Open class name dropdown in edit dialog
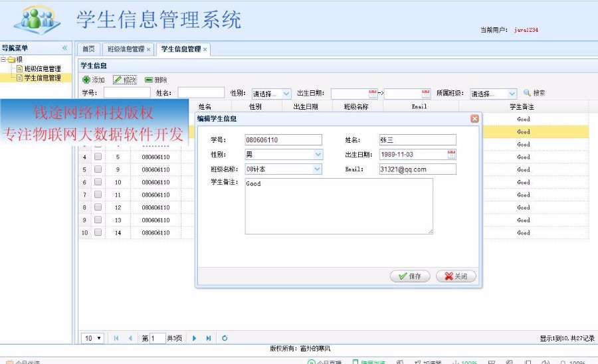 pyautogui.click(x=318, y=169)
